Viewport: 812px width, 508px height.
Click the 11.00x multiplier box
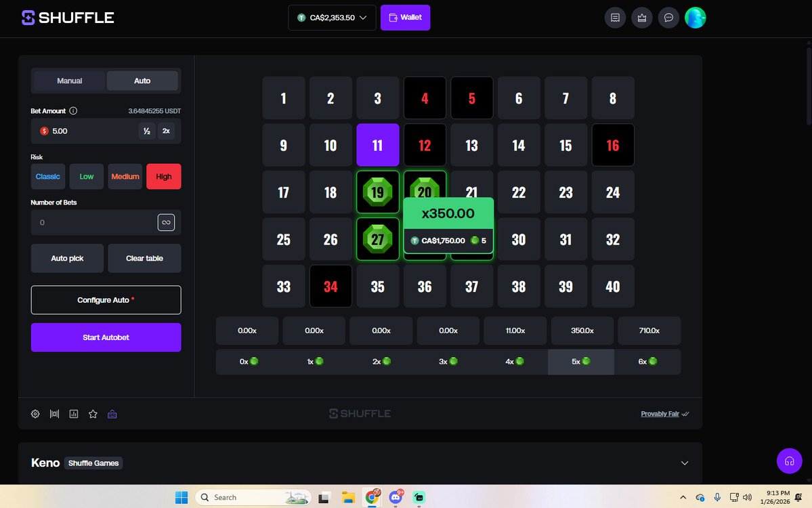pyautogui.click(x=515, y=331)
